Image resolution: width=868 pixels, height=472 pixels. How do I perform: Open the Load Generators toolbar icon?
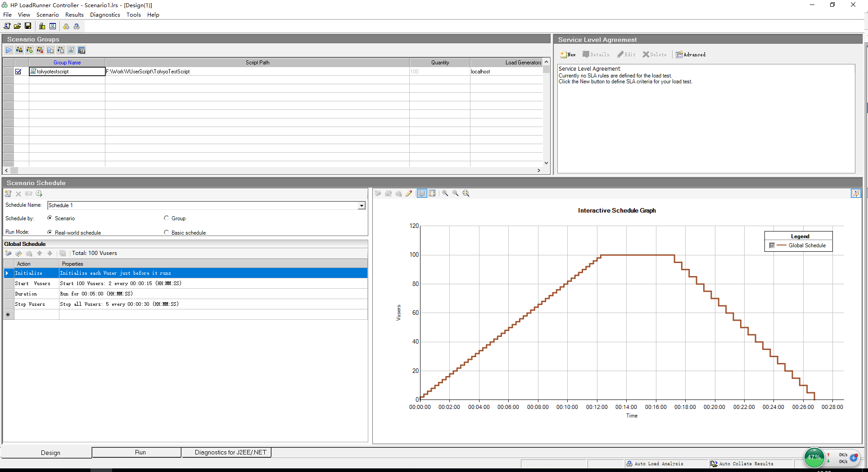42,26
